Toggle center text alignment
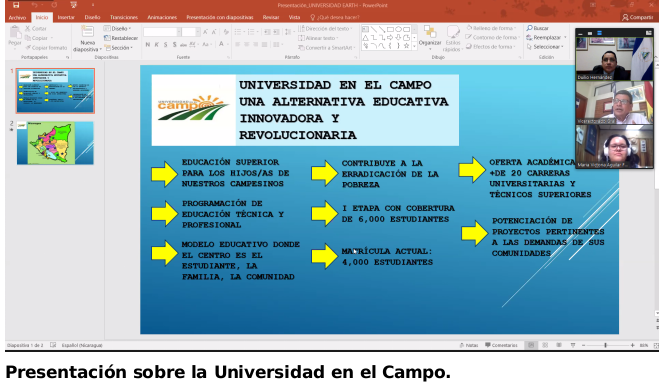Viewport: 660px width, 384px height. coord(247,45)
